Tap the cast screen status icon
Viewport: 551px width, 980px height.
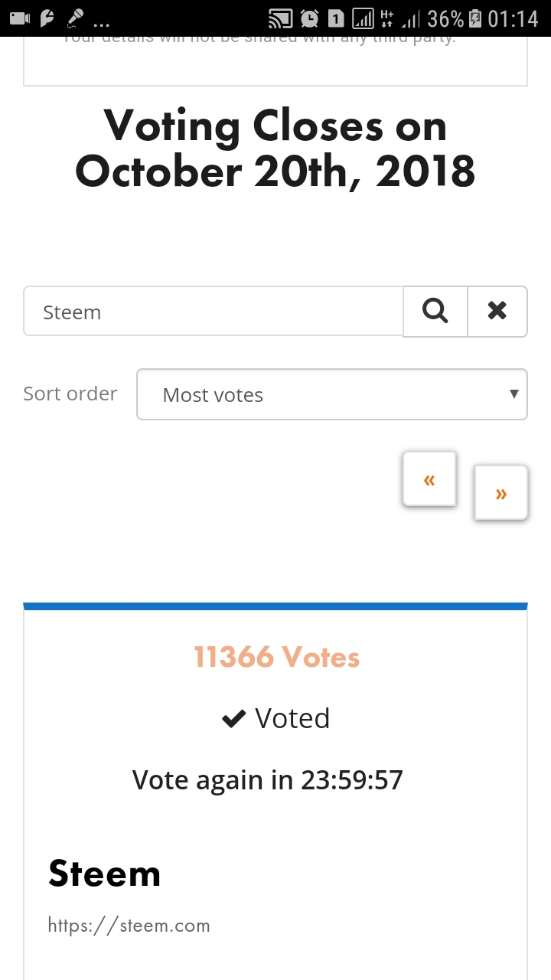281,18
